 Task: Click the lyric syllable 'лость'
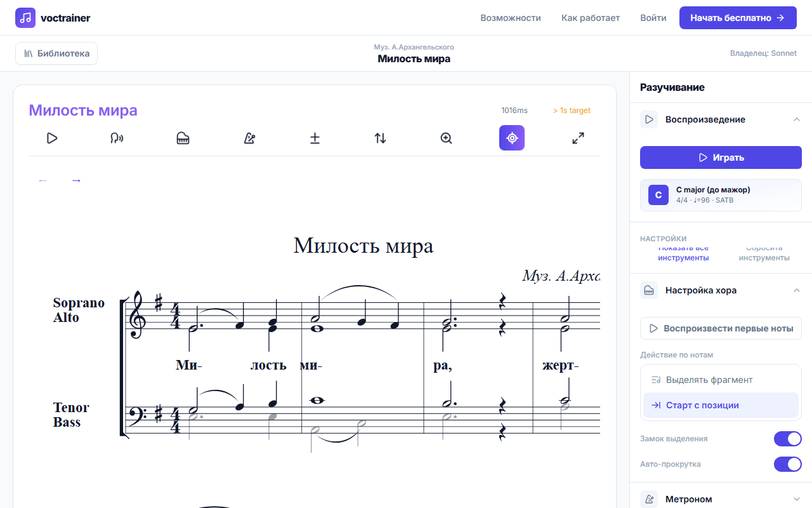tap(268, 365)
